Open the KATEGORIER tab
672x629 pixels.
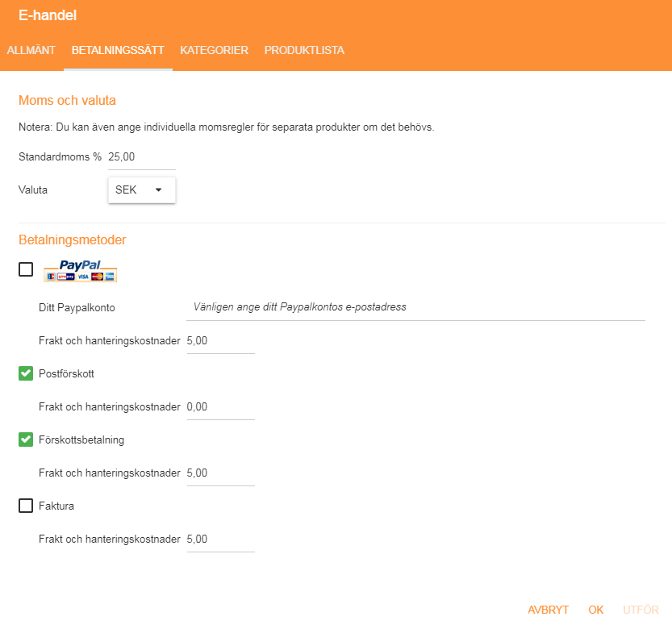pos(214,50)
